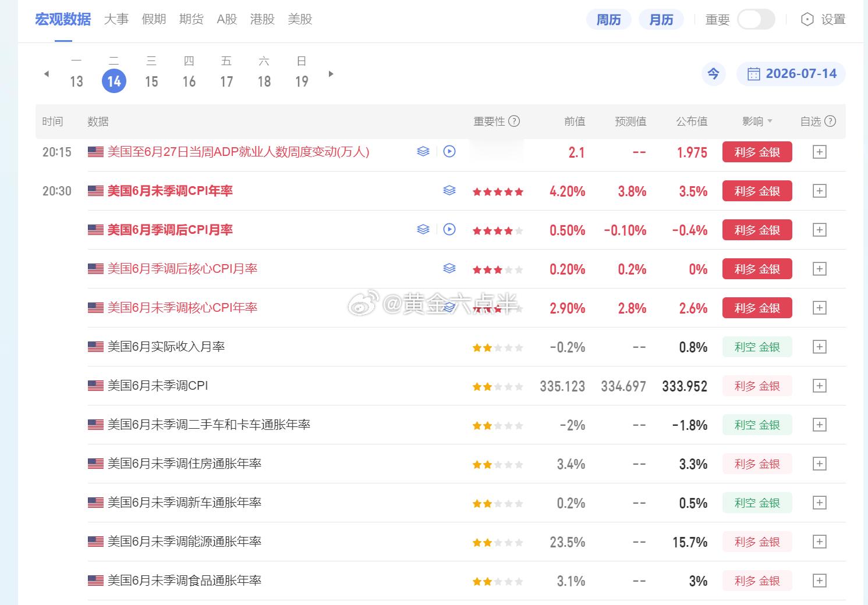
Task: Click five-star rating on 未季调CPI年率 row
Action: [498, 191]
